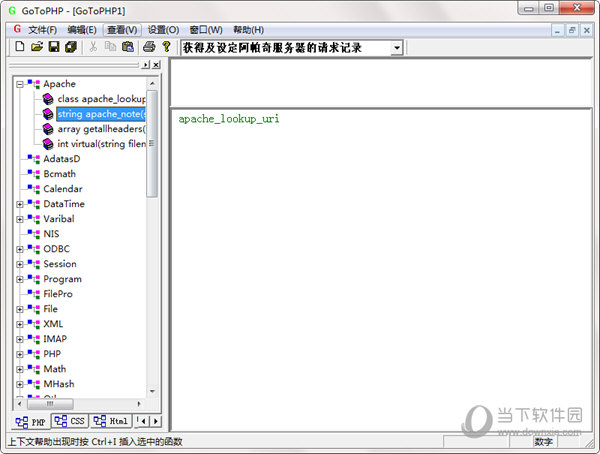This screenshot has height=454, width=600.
Task: Click the tab strip right scroll arrow
Action: point(155,421)
